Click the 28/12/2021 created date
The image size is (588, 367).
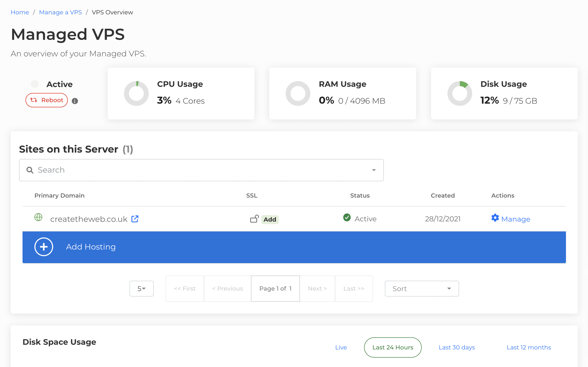point(443,219)
